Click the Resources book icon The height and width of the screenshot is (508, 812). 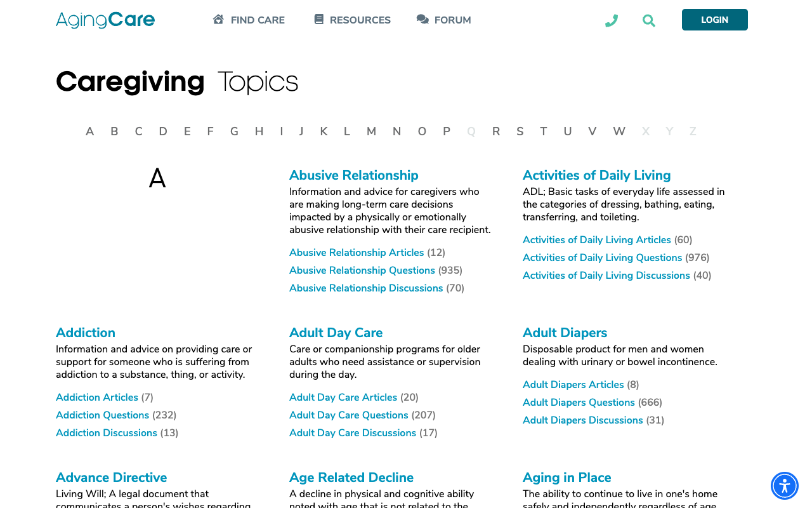tap(318, 19)
